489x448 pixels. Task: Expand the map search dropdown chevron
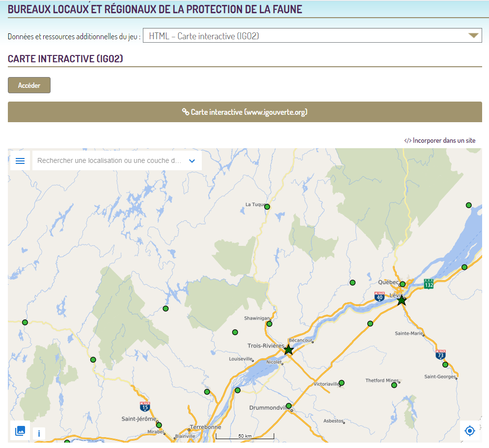pos(192,161)
